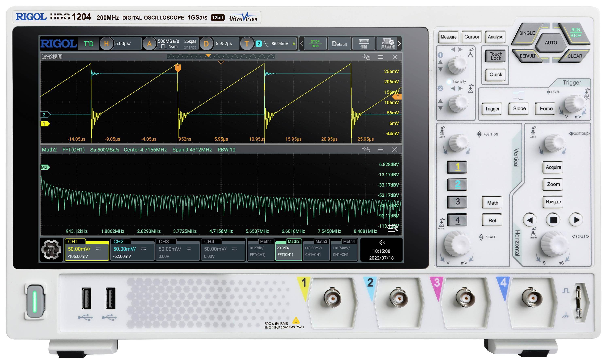Open the CH1 50.00mV channel label
607x364 pixels.
[x=87, y=250]
